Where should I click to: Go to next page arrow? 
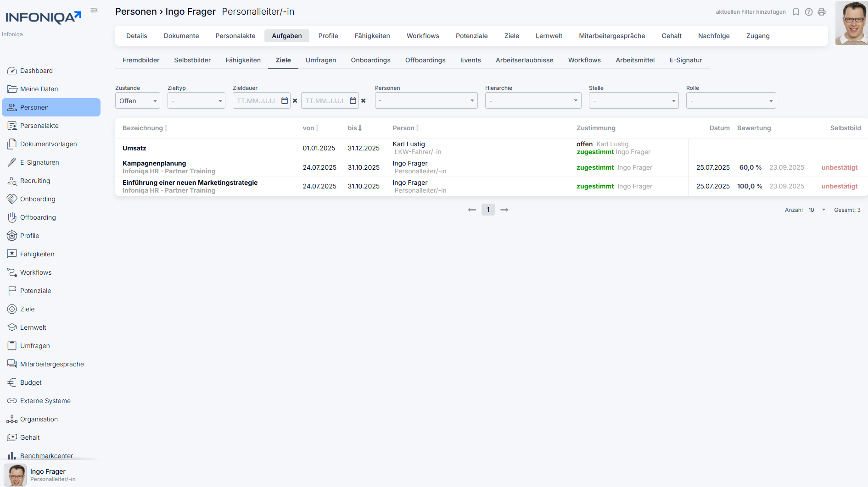pyautogui.click(x=504, y=210)
